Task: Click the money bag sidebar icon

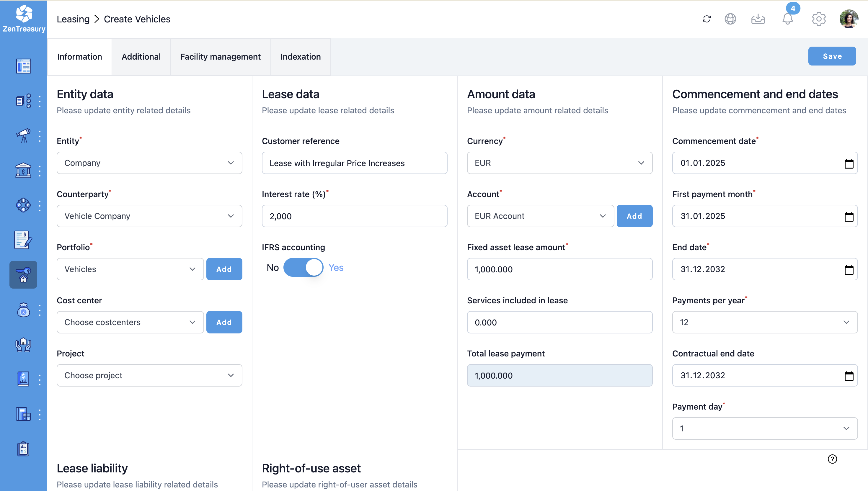Action: 23,310
